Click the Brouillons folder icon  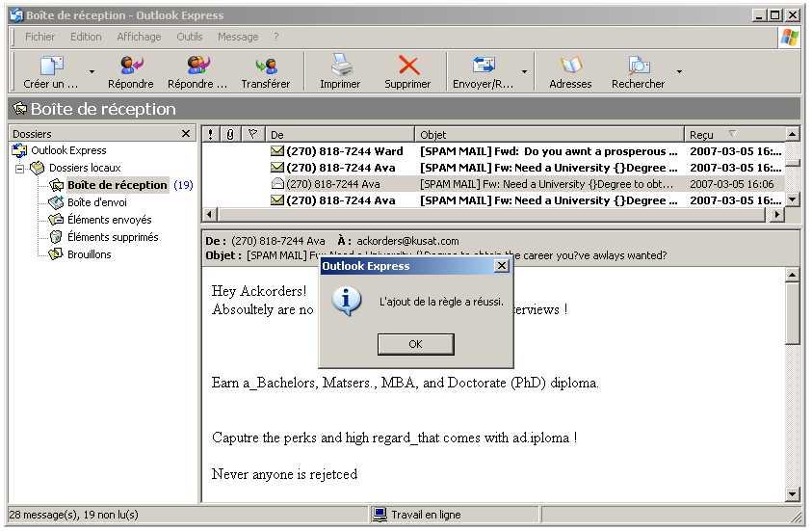coord(56,254)
